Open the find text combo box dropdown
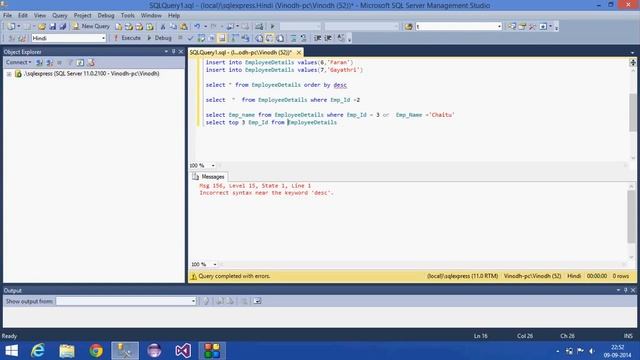Screen dimensions: 640x360 [499, 27]
